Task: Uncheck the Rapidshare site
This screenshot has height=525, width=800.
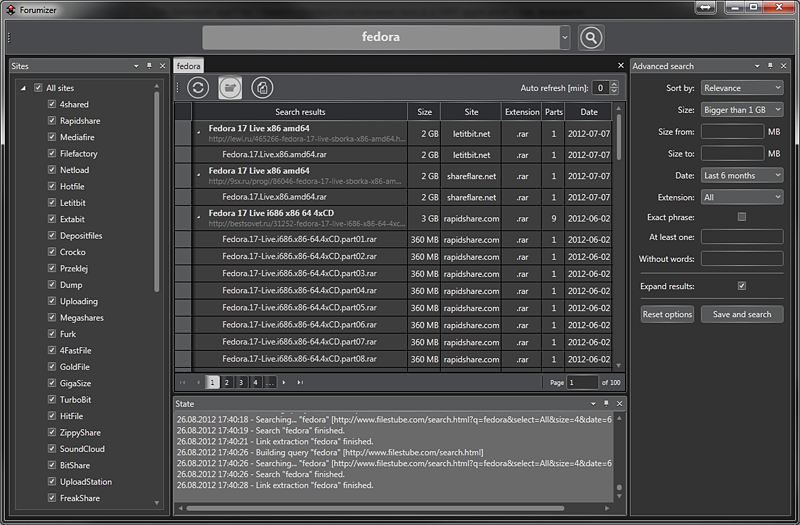Action: click(52, 120)
